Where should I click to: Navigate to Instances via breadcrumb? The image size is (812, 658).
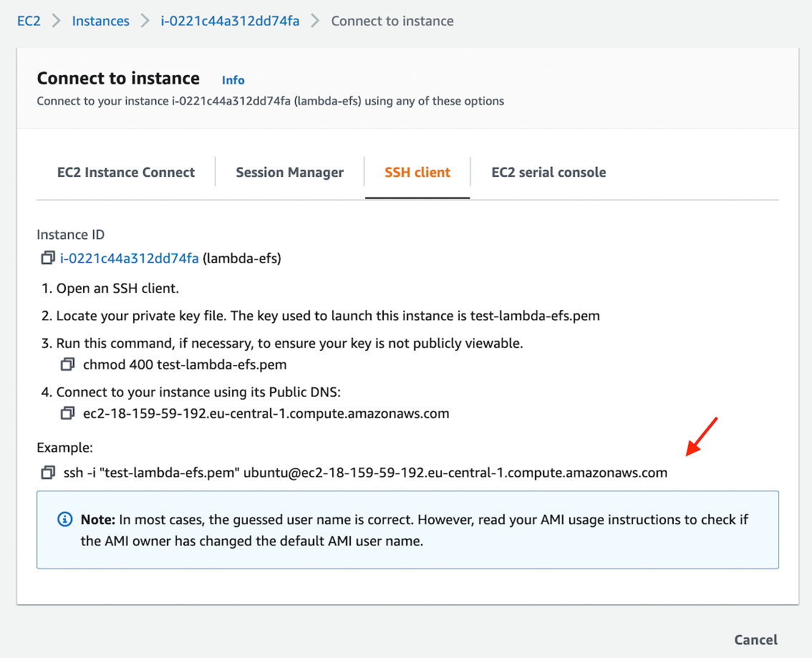click(100, 21)
